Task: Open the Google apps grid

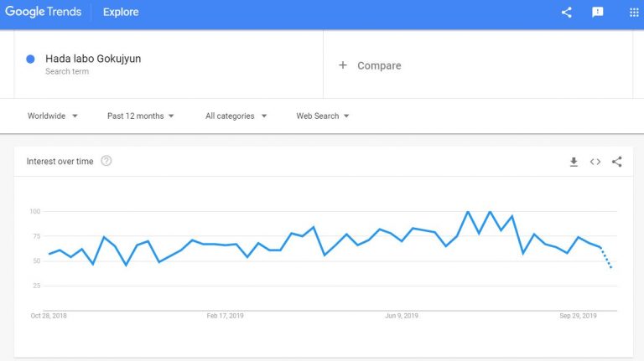Action: tap(633, 12)
